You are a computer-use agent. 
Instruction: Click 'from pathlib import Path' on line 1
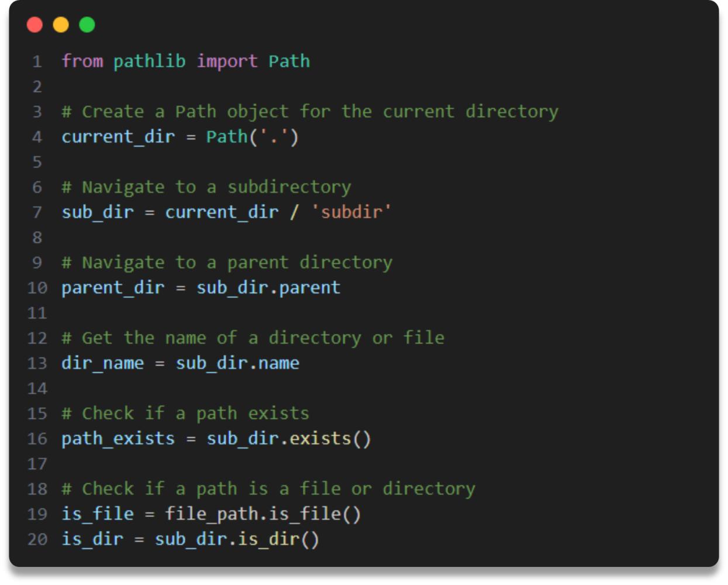pyautogui.click(x=186, y=61)
